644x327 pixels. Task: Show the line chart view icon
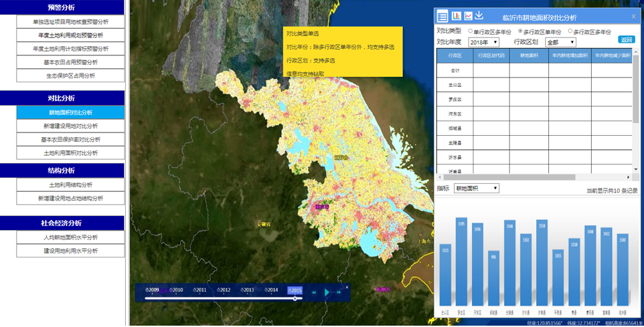pos(468,16)
